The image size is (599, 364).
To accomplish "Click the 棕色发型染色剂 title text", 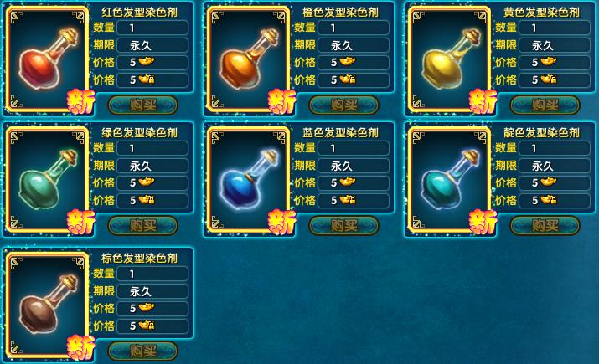I will (139, 258).
